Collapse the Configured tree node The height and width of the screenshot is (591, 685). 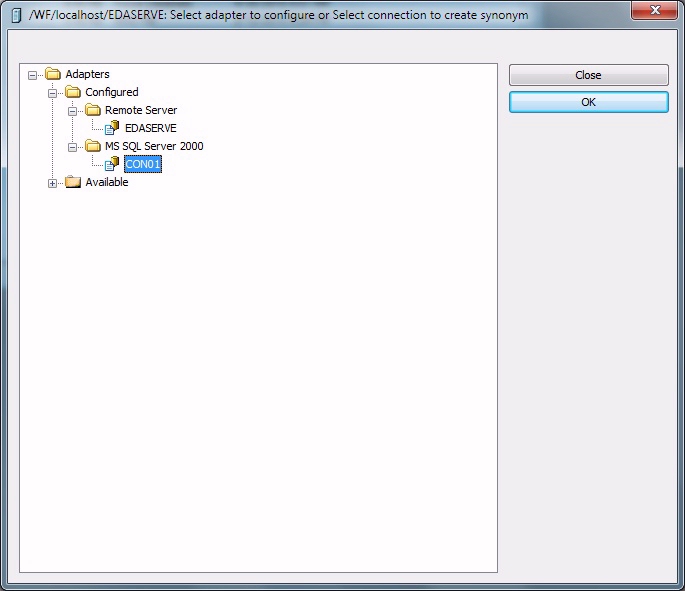[x=52, y=93]
